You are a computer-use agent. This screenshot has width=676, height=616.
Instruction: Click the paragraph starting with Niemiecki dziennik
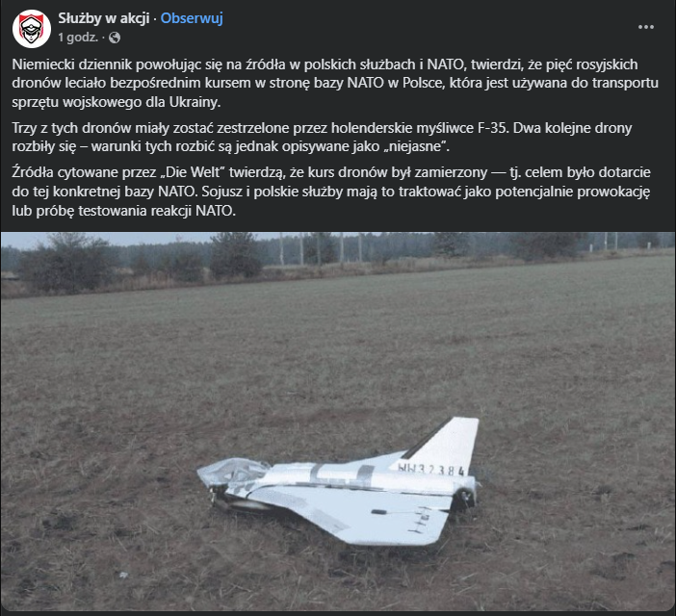(335, 83)
